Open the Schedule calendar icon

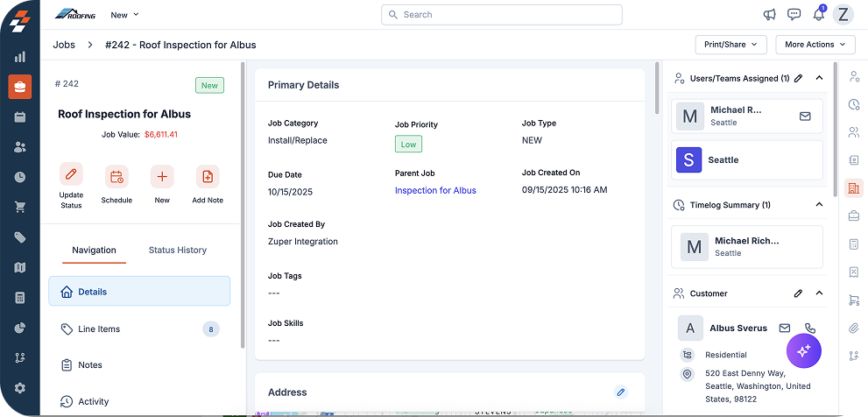coord(116,176)
